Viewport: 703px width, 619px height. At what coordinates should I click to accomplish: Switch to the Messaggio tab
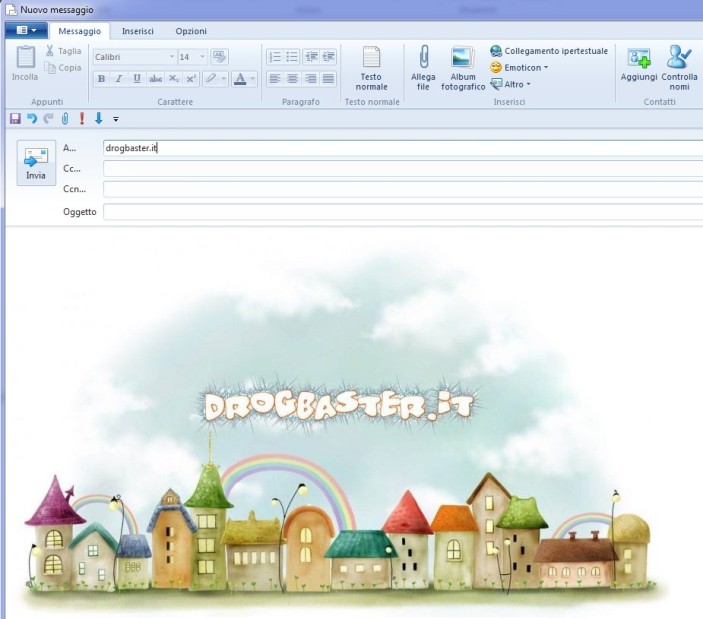[79, 31]
